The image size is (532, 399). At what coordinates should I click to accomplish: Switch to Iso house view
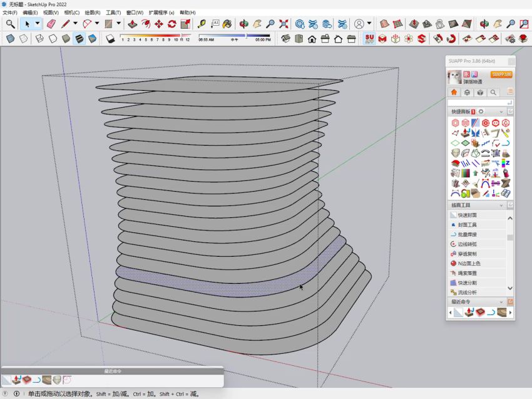click(x=285, y=39)
